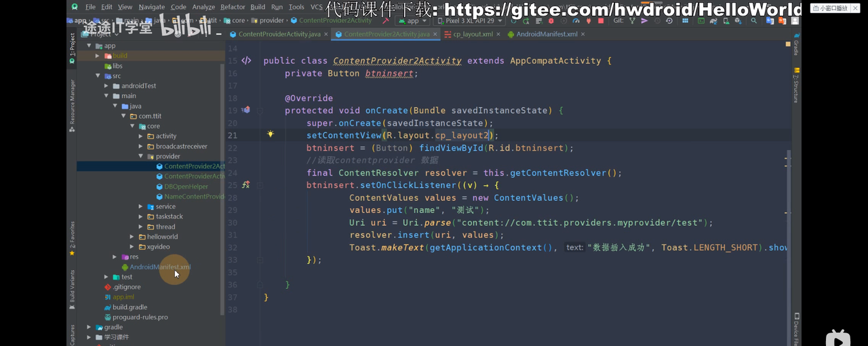Open the Pixel 3 XL API 29 device dropdown
Screen dimensions: 868x346
[469, 21]
